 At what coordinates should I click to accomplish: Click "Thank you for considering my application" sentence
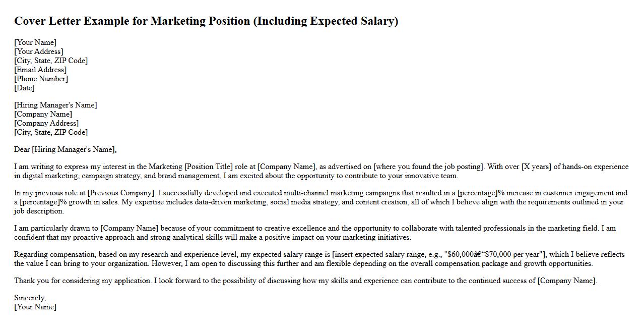click(83, 281)
